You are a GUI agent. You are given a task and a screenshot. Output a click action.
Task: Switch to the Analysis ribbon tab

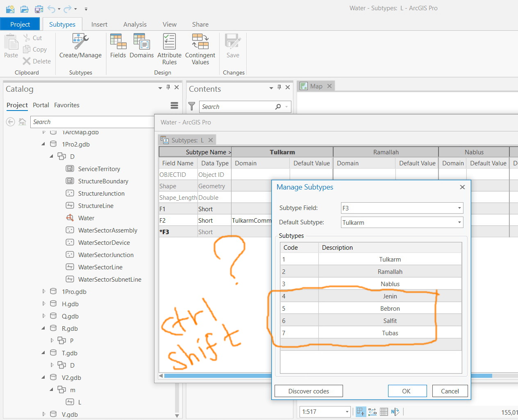click(135, 25)
